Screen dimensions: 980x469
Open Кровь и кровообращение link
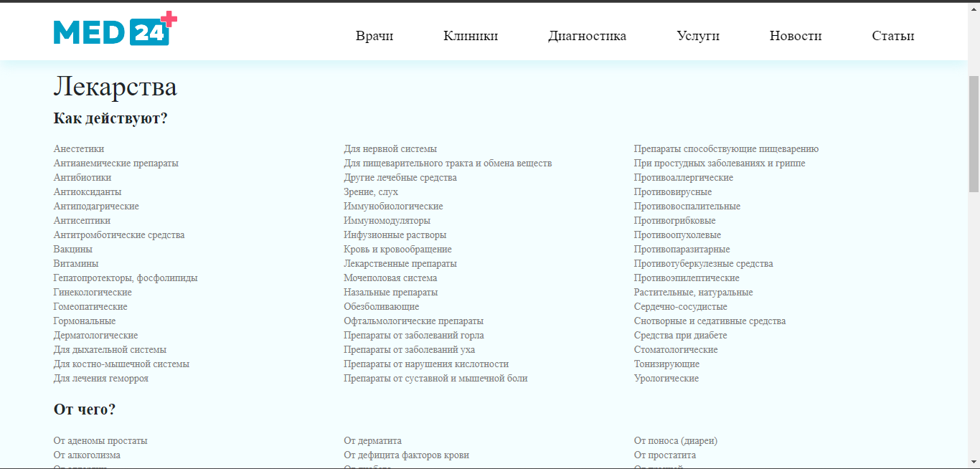pyautogui.click(x=397, y=250)
